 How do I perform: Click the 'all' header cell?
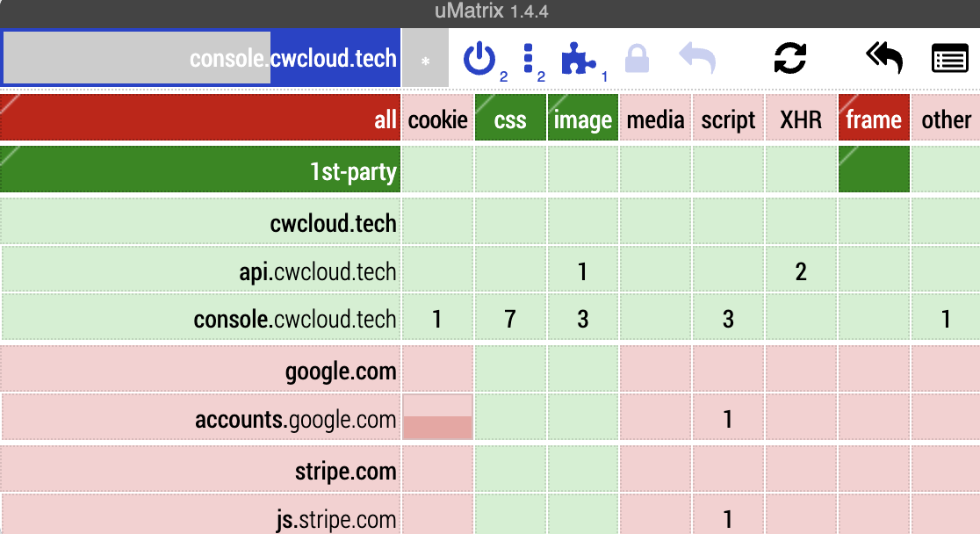click(200, 118)
